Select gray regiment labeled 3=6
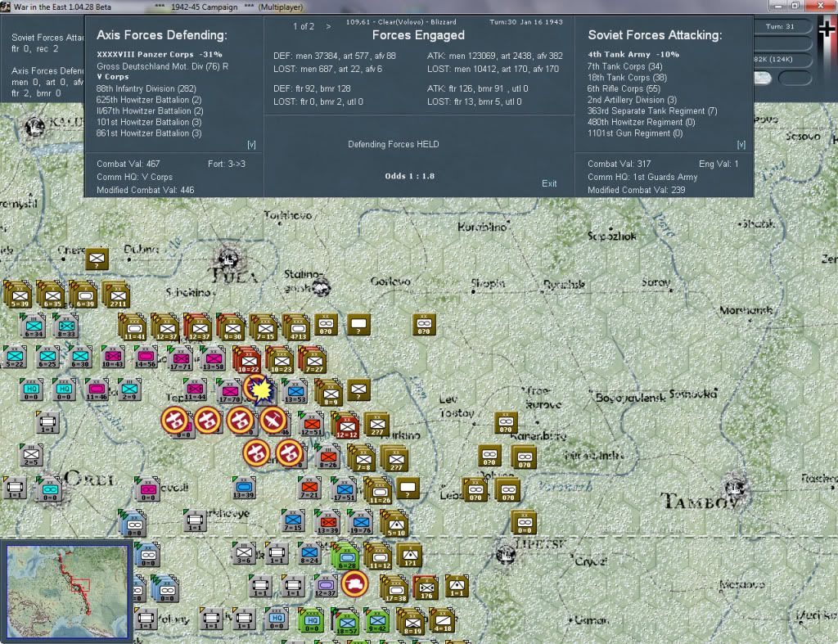 (x=244, y=553)
